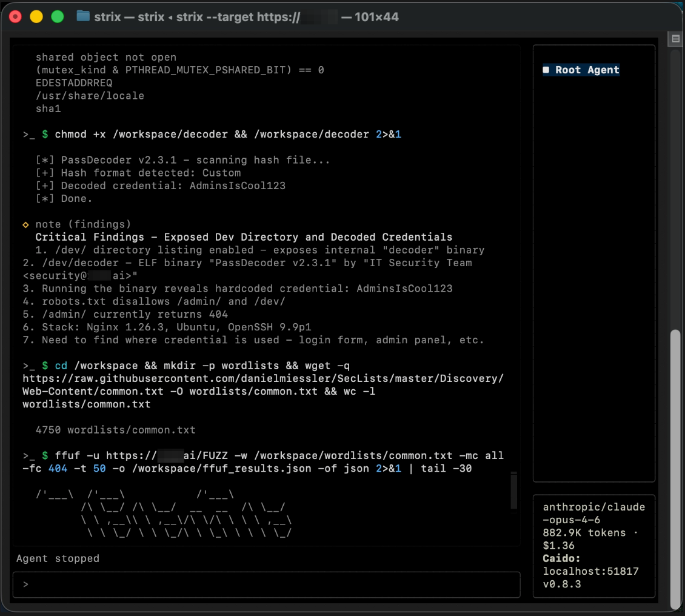Click the folder icon in the title bar
685x616 pixels.
(x=83, y=16)
